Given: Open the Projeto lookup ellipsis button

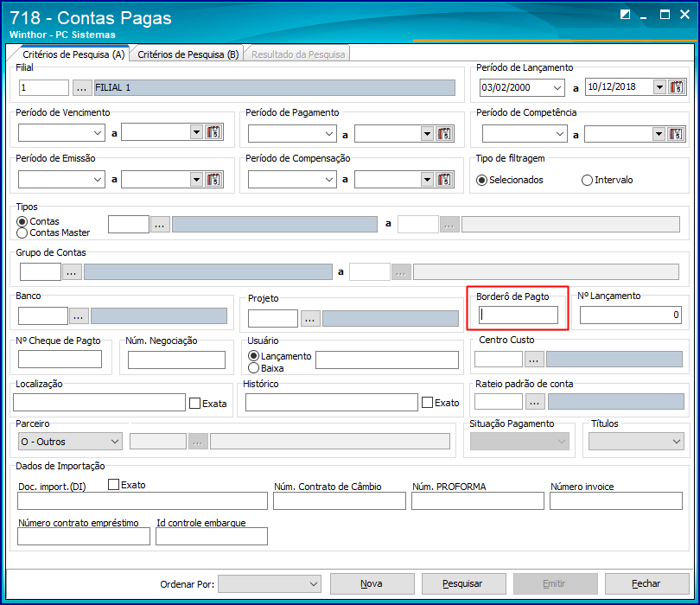Looking at the screenshot, I should tap(310, 319).
